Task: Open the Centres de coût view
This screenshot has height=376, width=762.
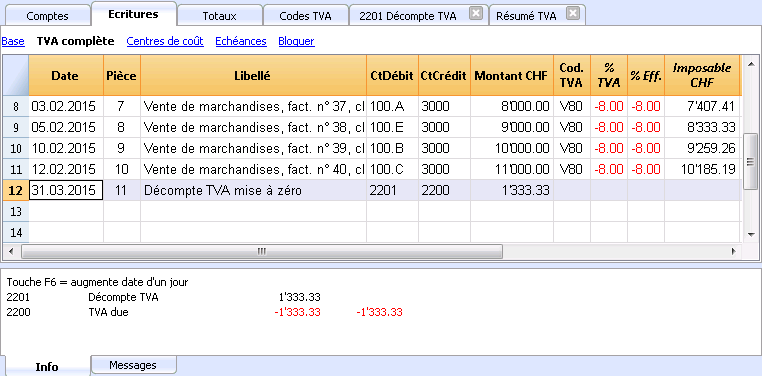Action: 165,41
